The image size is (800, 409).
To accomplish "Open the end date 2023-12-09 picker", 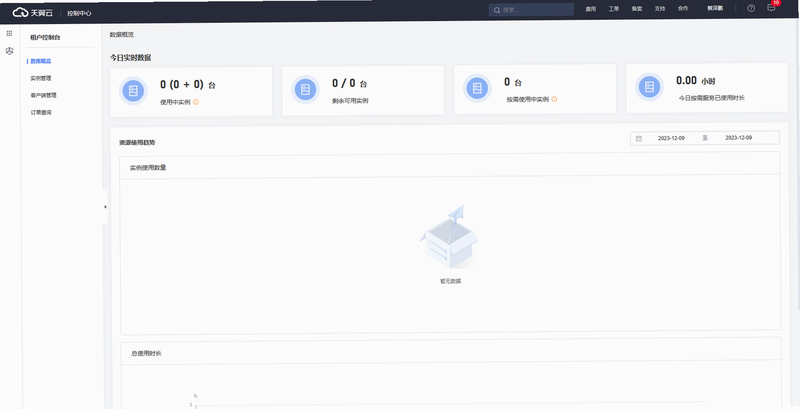I will click(738, 138).
